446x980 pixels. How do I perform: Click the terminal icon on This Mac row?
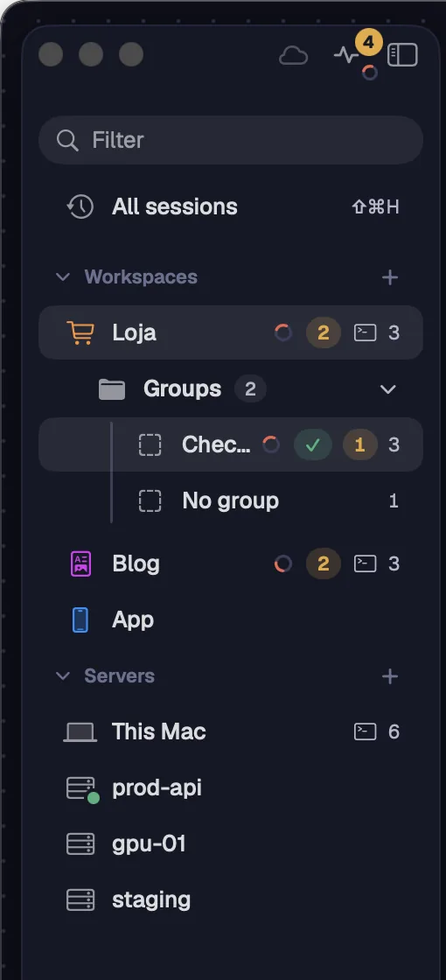tap(366, 731)
